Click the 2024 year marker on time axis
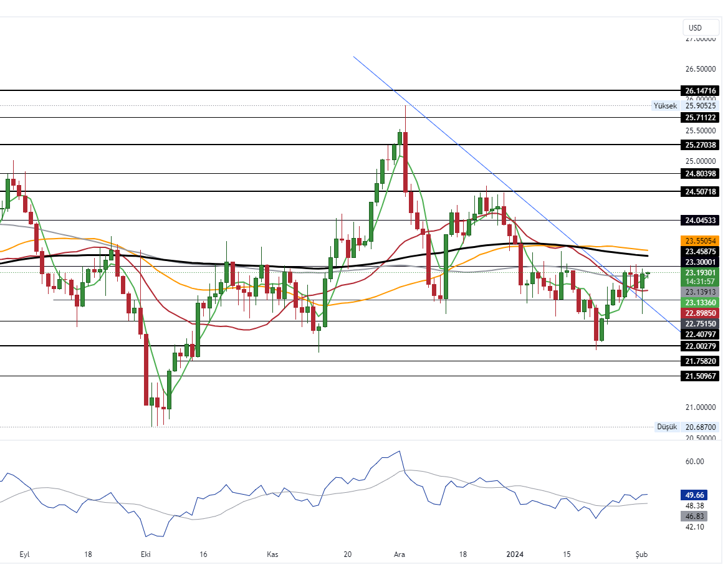The image size is (728, 585). (515, 554)
